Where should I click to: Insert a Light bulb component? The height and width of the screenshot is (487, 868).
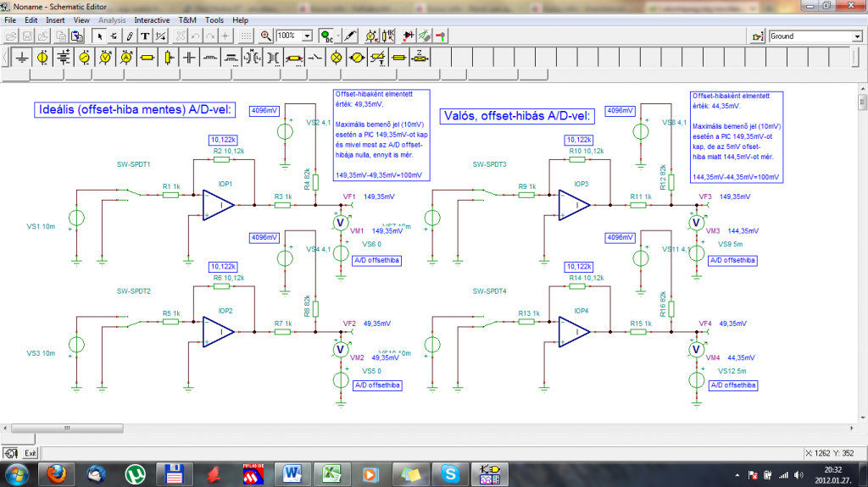pyautogui.click(x=336, y=57)
